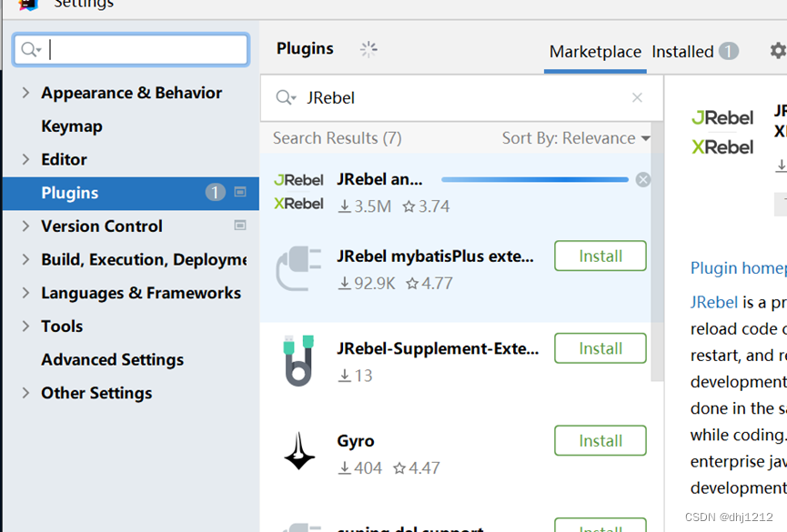
Task: Click the JRebel XRebel logo in details pane
Action: pos(722,133)
